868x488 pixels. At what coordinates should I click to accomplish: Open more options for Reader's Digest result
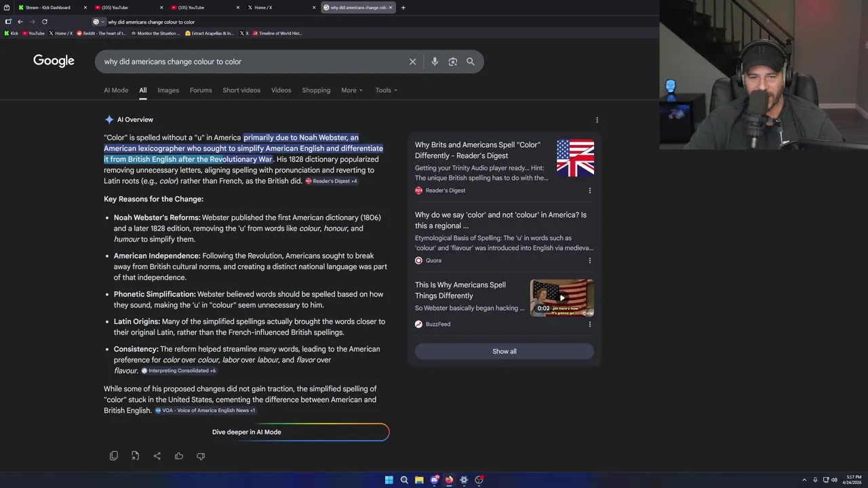click(x=589, y=190)
